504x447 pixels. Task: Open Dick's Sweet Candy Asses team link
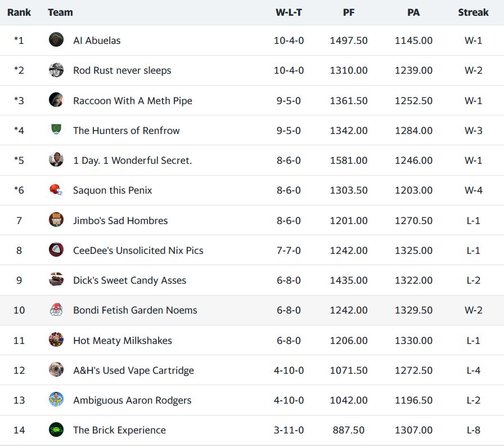pos(129,280)
